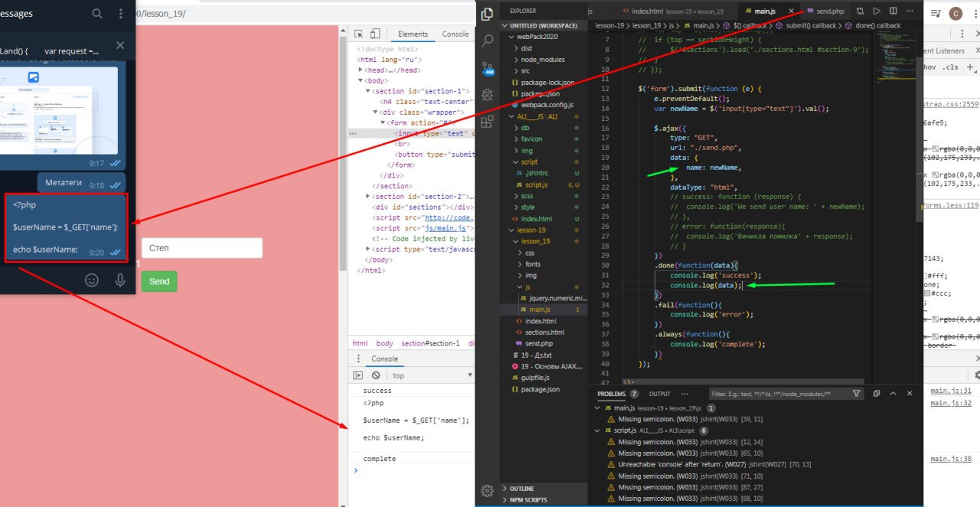
Task: Open the Console tab in DevTools top bar
Action: [x=455, y=34]
